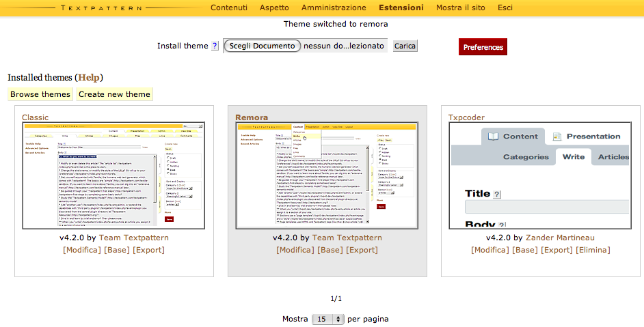Click Base under Txpcoder theme
Image resolution: width=644 pixels, height=327 pixels.
click(x=525, y=250)
